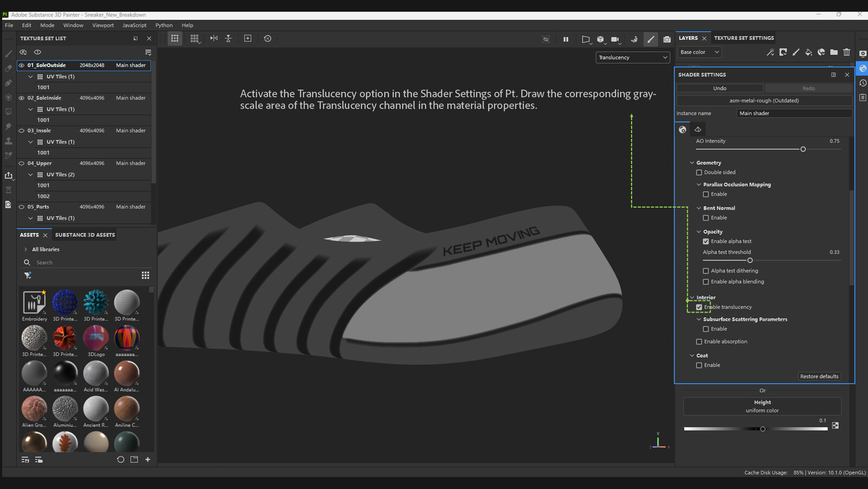
Task: Collapse the Interior section
Action: click(692, 297)
